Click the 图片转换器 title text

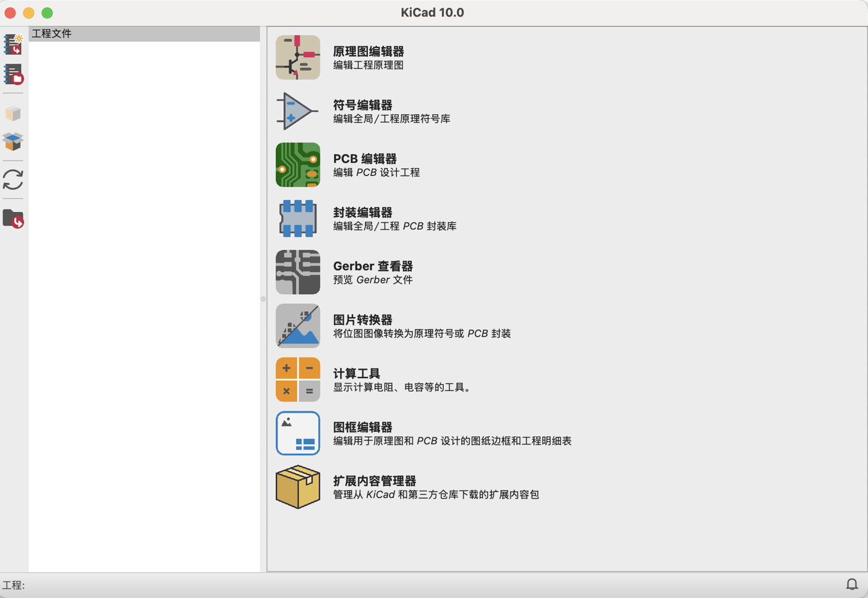tap(363, 320)
